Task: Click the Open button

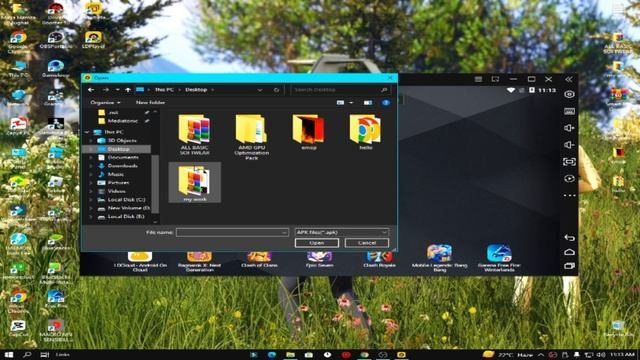Action: [317, 243]
